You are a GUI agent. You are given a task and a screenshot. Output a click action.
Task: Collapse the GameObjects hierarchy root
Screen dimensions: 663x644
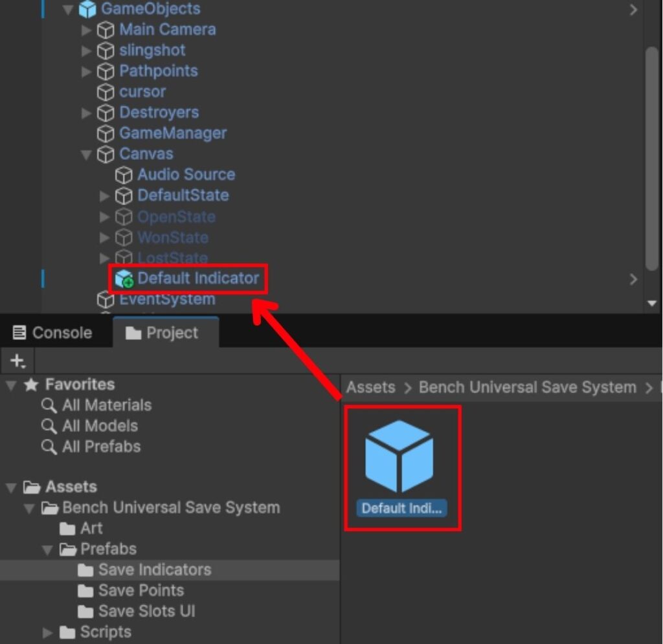67,10
